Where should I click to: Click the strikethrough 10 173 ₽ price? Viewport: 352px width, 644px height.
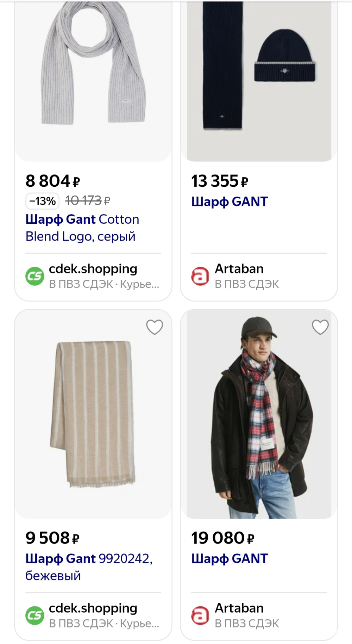(x=87, y=200)
